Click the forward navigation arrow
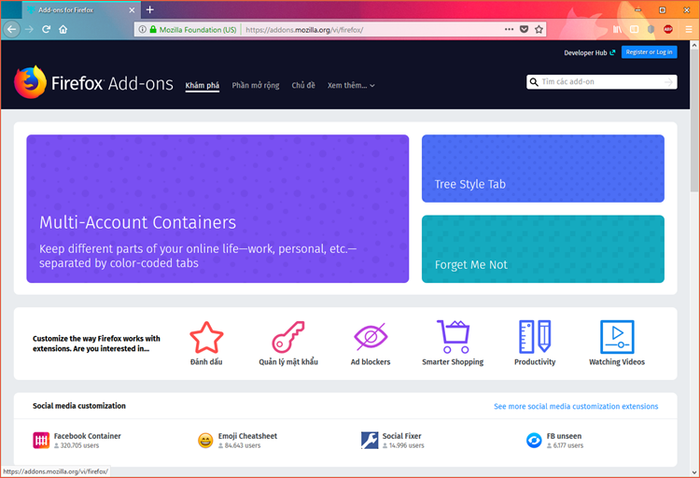The height and width of the screenshot is (478, 700). tap(29, 29)
